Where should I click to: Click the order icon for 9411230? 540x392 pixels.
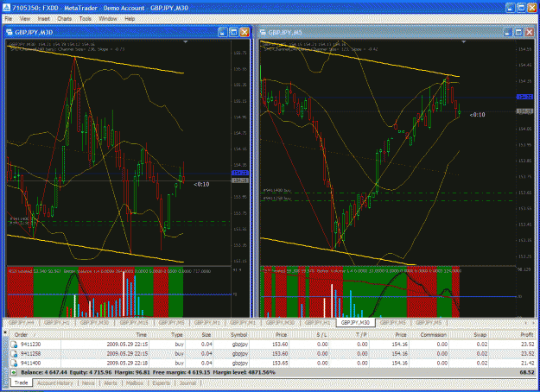(14, 345)
